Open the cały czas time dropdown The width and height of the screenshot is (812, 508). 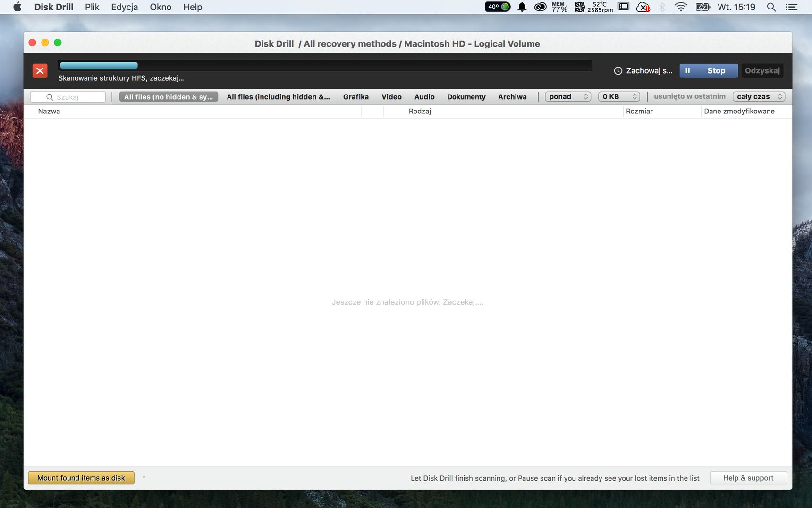click(759, 96)
